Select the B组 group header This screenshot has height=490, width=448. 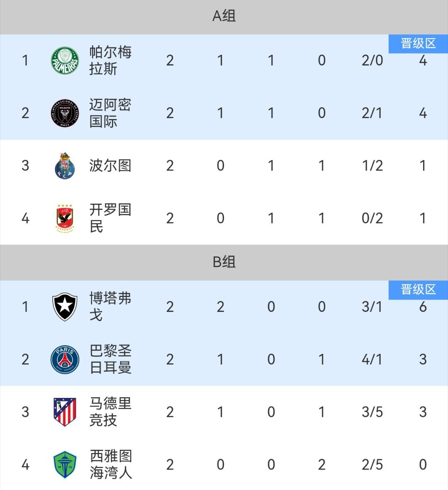coord(224,262)
